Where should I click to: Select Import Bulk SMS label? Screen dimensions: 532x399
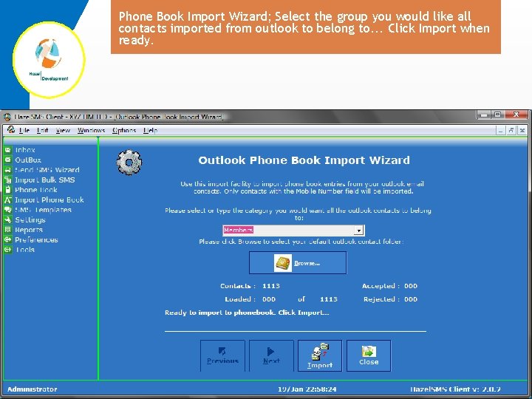[45, 180]
